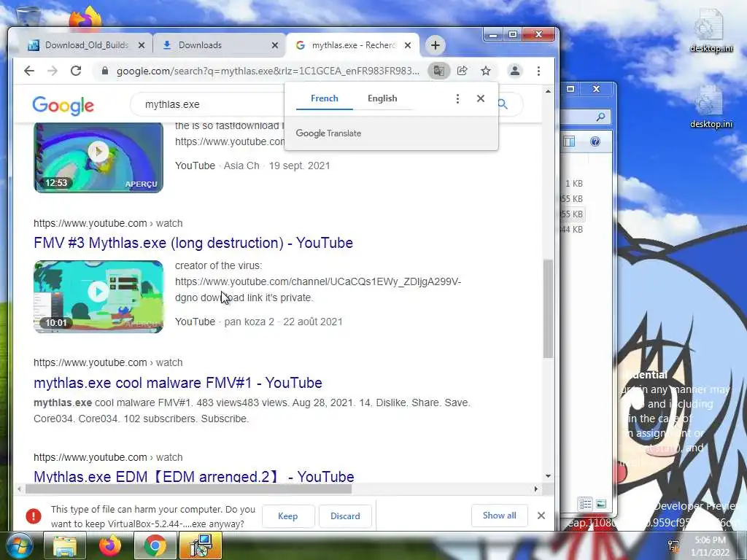Toggle the Google Translate icon in address bar
747x560 pixels.
[x=438, y=71]
